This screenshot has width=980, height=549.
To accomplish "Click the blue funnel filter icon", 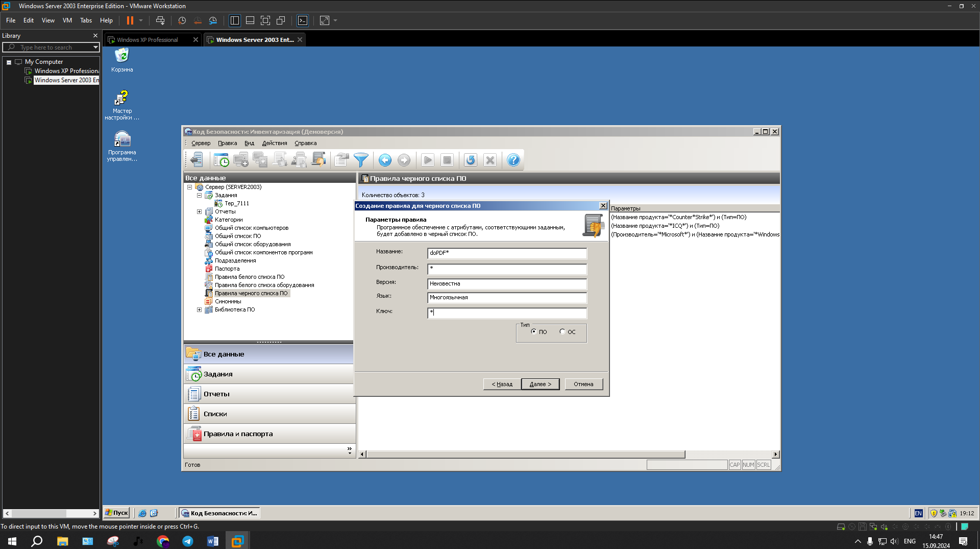I will 361,160.
